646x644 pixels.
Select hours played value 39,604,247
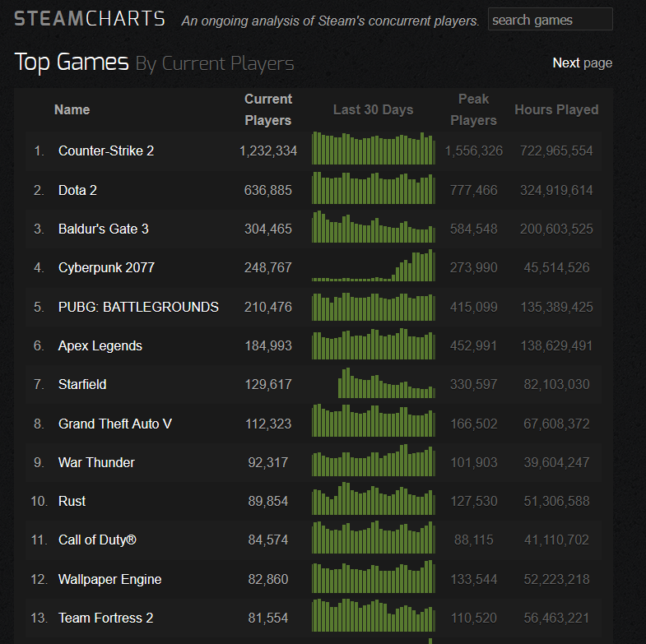click(x=556, y=462)
